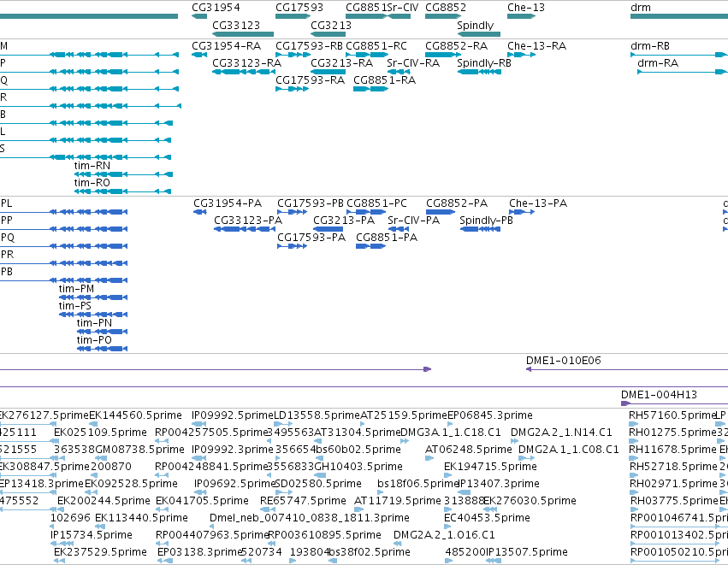The image size is (728, 565).
Task: Click the IP13507.5prime EST
Action: (x=494, y=561)
